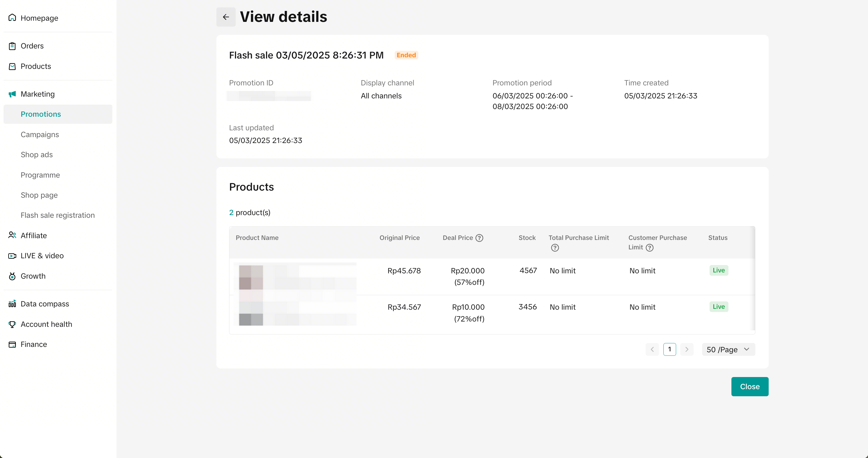Click the Deal Price help icon
Image resolution: width=868 pixels, height=458 pixels.
coord(479,238)
